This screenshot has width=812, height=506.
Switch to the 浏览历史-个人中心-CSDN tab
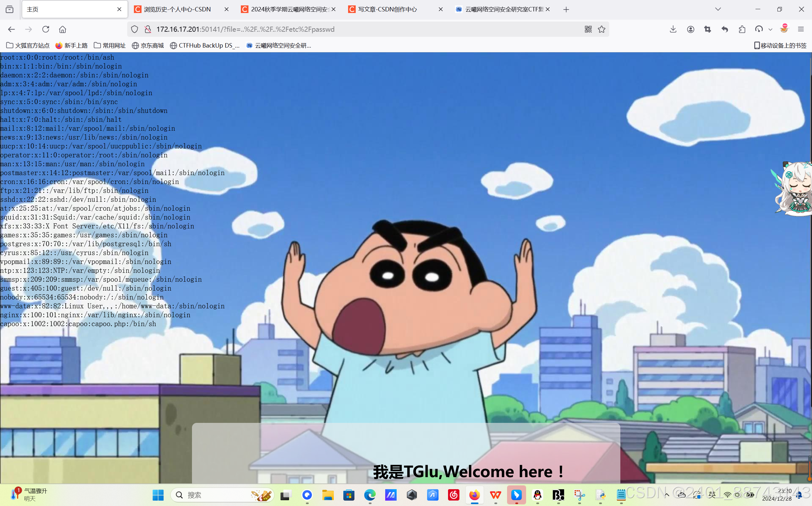coord(177,9)
